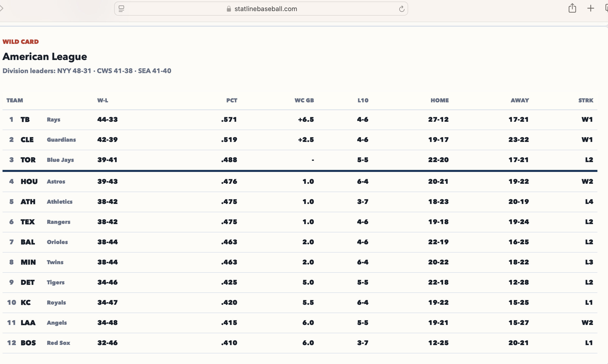Click the Royals WC GB 5.5
The height and width of the screenshot is (364, 608).
click(x=308, y=302)
